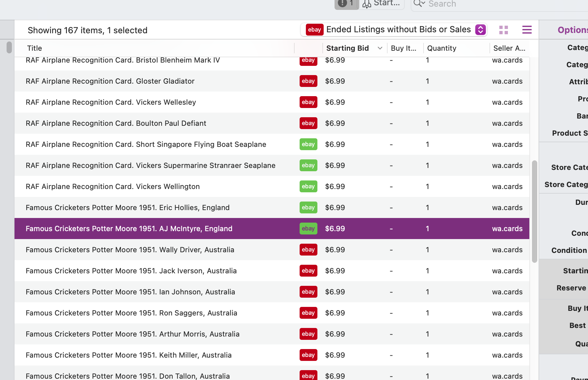Switch to grid view icon

coord(503,30)
